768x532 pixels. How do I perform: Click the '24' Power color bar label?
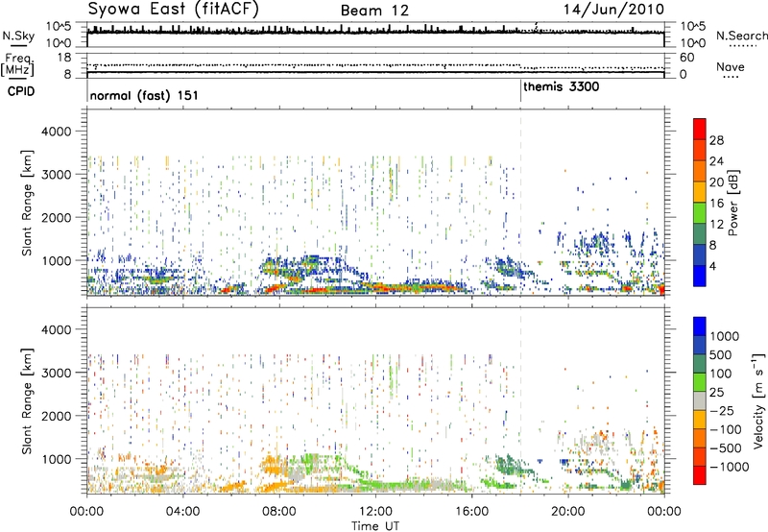click(x=716, y=161)
